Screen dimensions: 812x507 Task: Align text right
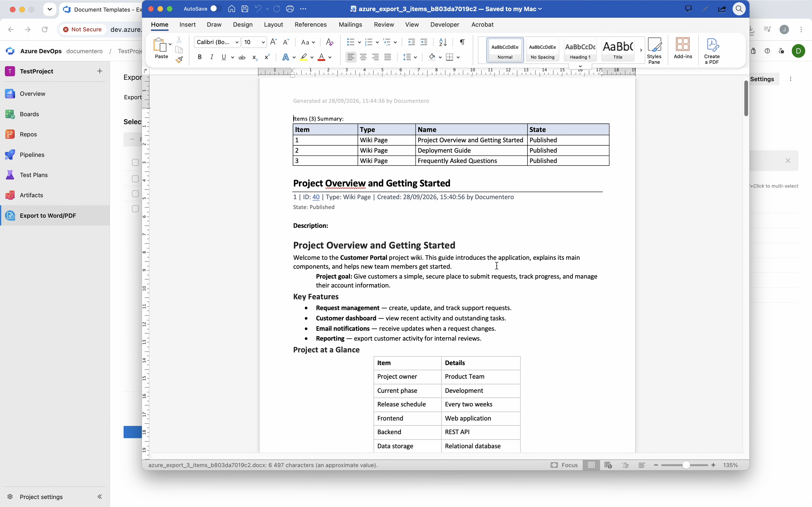tap(375, 57)
